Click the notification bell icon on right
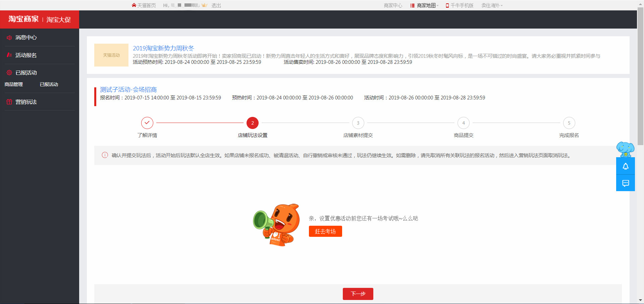Image resolution: width=644 pixels, height=304 pixels. click(626, 166)
